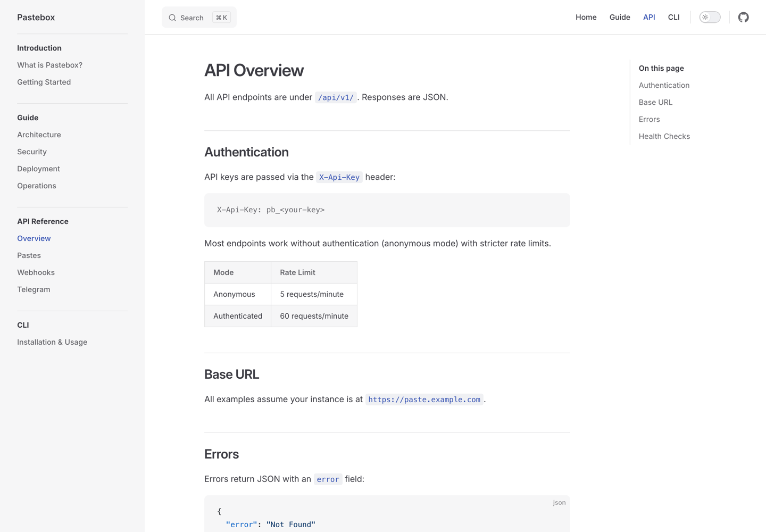The height and width of the screenshot is (532, 766).
Task: Click the Errors section heading
Action: coord(221,454)
